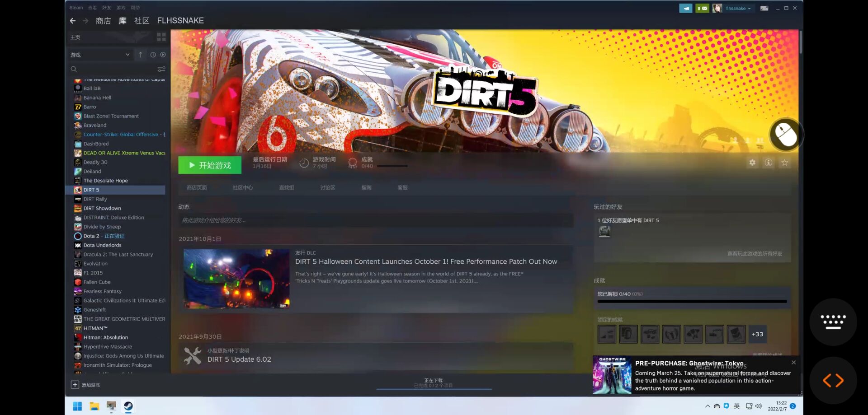868x415 pixels.
Task: Click the user avatar in the title bar
Action: [x=717, y=8]
